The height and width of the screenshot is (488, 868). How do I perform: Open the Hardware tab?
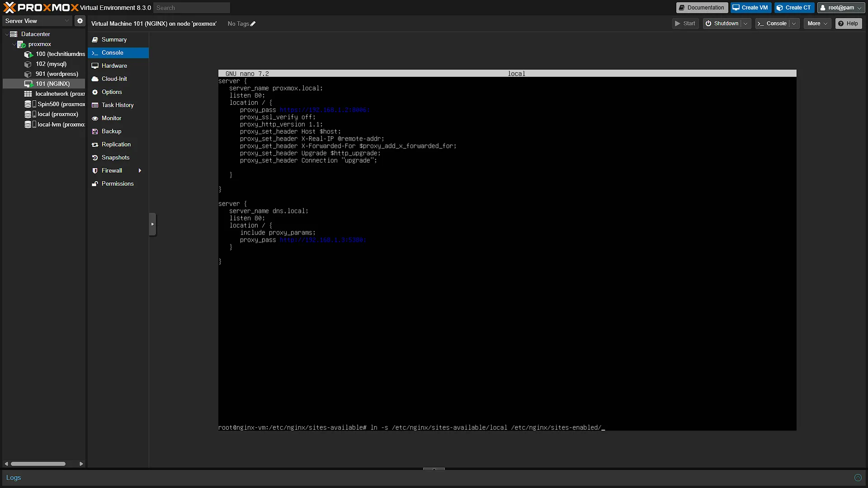118,66
